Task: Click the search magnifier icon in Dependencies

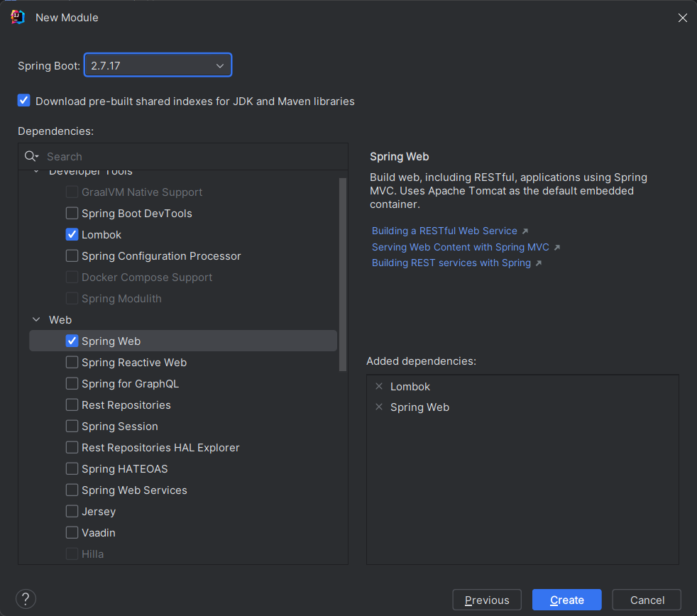Action: coord(31,156)
